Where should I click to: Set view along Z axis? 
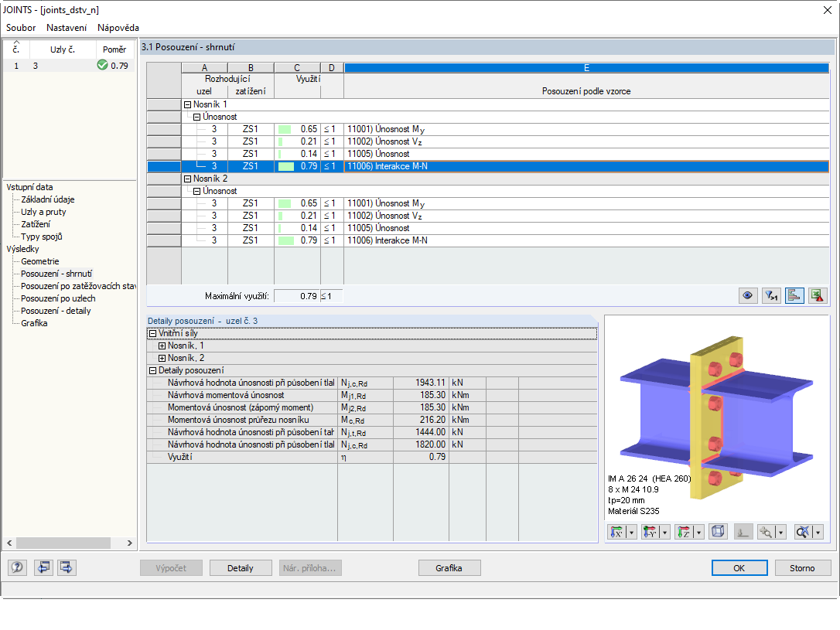point(684,532)
